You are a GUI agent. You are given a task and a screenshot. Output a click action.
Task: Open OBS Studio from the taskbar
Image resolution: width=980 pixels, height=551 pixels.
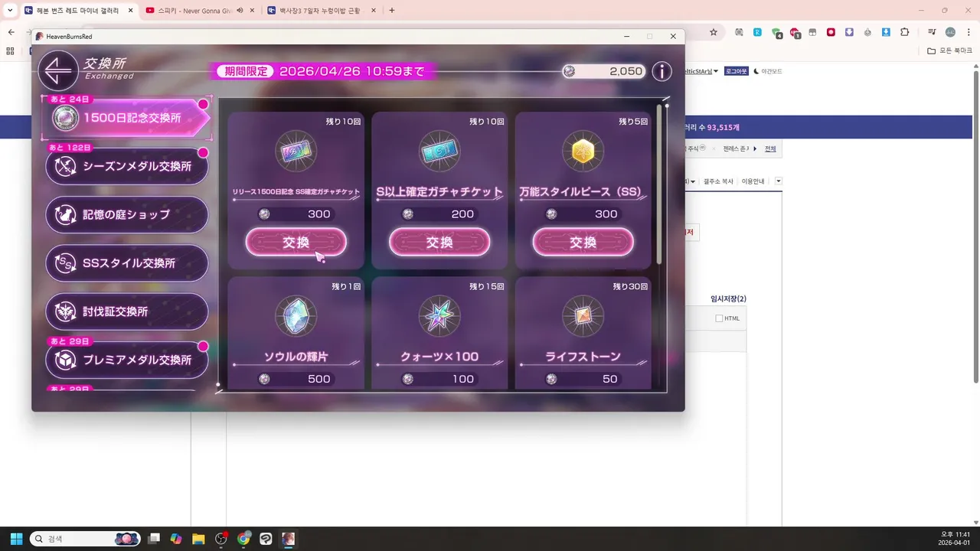pyautogui.click(x=221, y=539)
